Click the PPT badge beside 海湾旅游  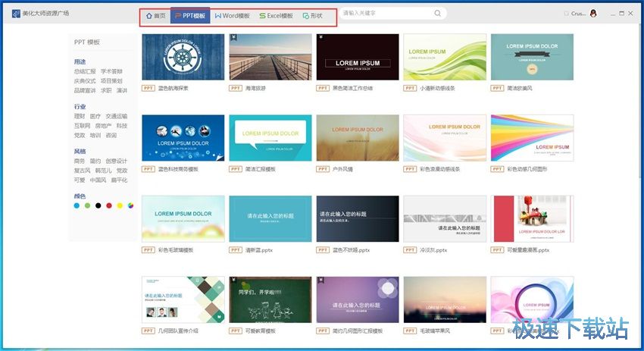(x=236, y=89)
